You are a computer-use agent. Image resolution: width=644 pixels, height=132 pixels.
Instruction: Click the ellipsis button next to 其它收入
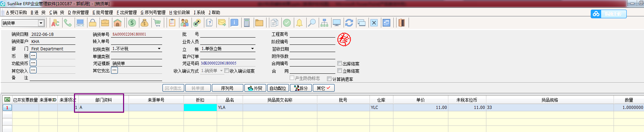(33, 70)
